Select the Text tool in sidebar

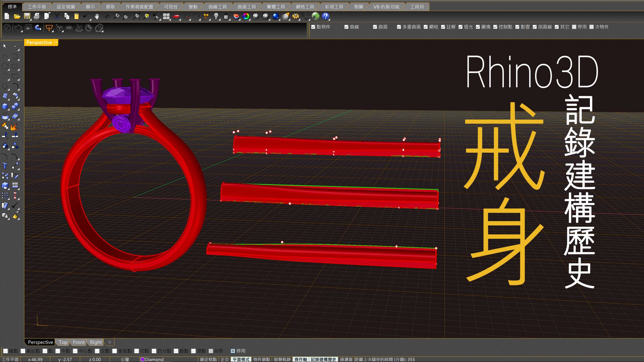coord(5,166)
